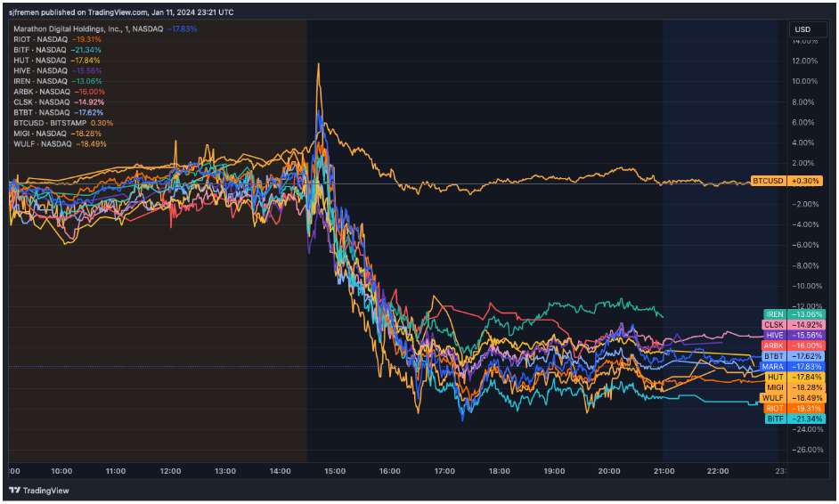Select the RIOT NASDAQ legend entry
The image size is (839, 504).
point(40,39)
